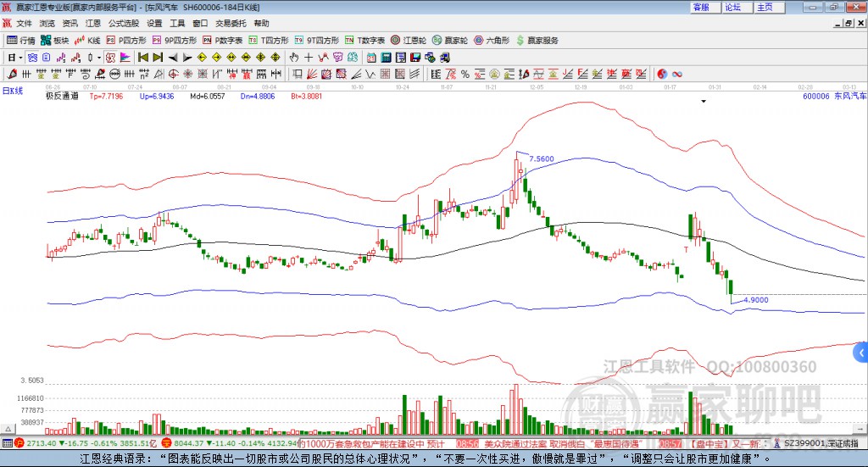Open the P四方形 tool
This screenshot has width=868, height=467.
(126, 41)
